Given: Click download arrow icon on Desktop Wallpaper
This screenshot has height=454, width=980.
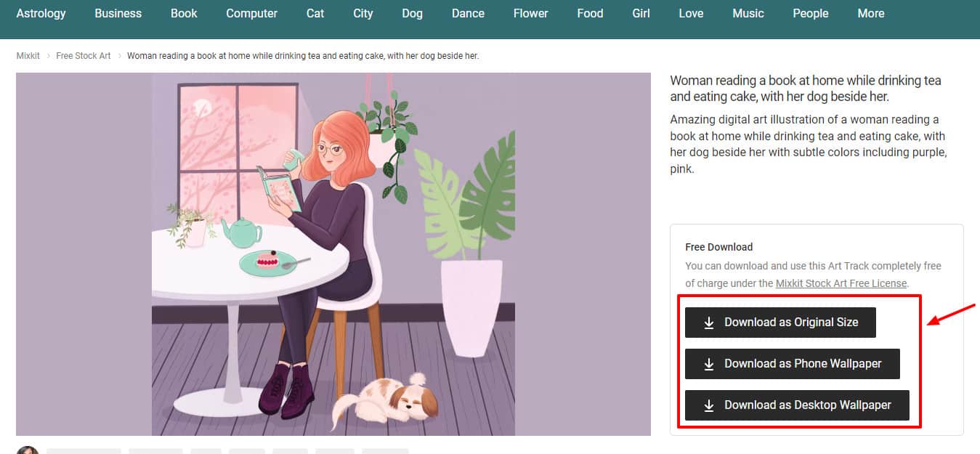Looking at the screenshot, I should point(709,406).
